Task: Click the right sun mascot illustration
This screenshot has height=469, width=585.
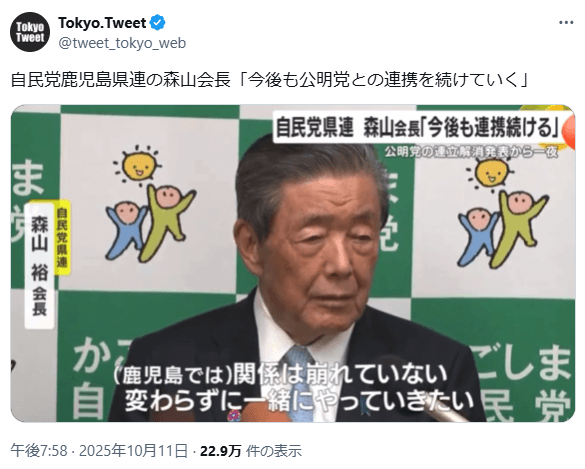Action: click(491, 174)
